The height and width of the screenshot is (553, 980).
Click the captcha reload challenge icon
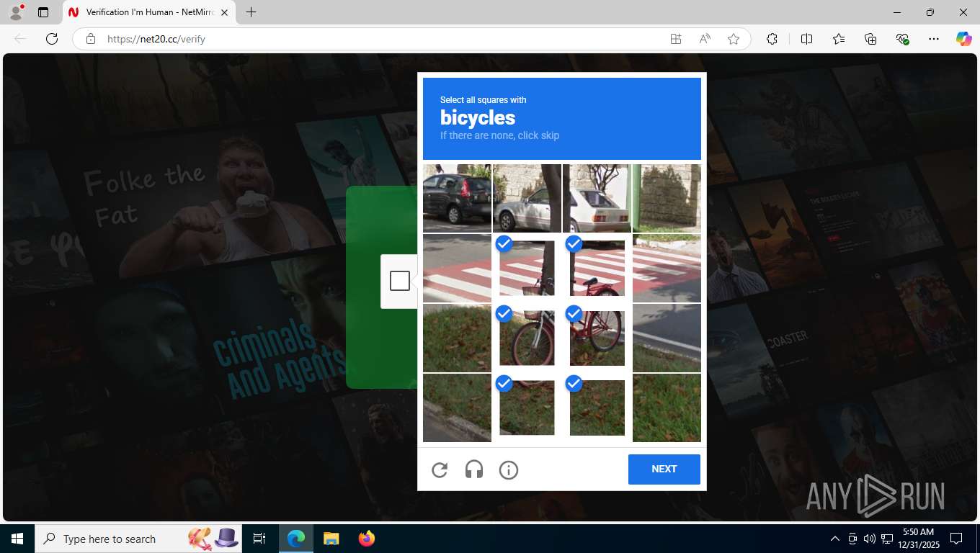tap(440, 470)
